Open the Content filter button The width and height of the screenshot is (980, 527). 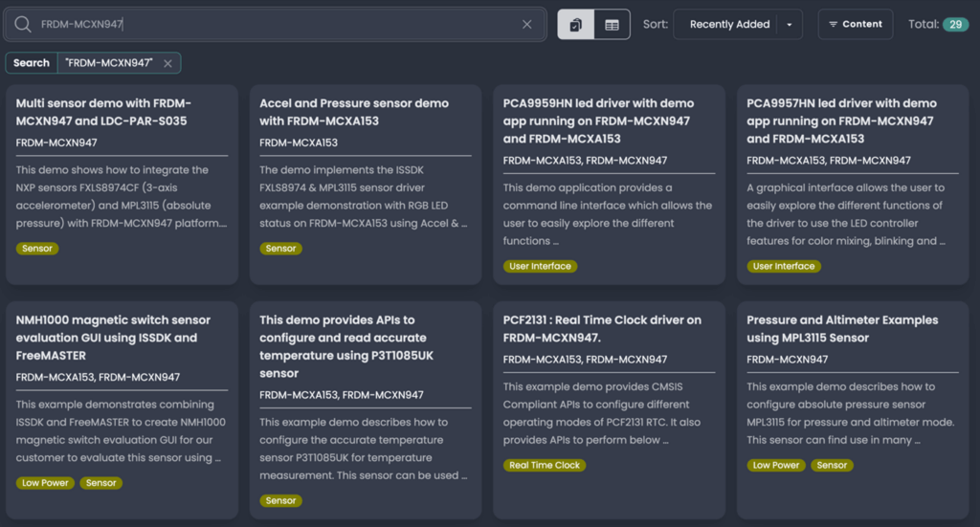855,25
